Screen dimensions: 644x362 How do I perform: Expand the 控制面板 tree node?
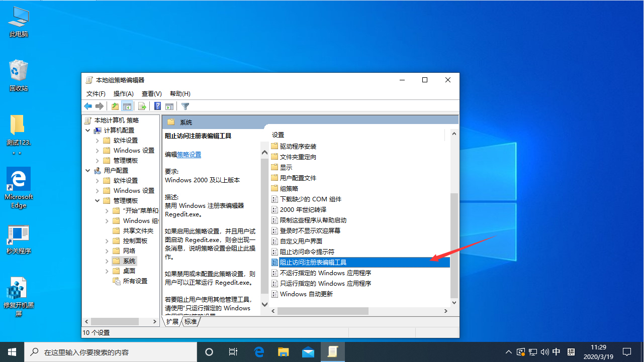(x=106, y=240)
